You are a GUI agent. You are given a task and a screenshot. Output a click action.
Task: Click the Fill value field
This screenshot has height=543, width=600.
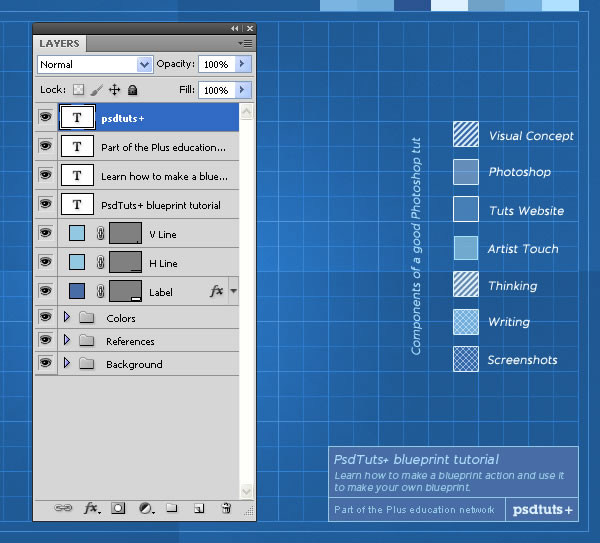point(217,90)
